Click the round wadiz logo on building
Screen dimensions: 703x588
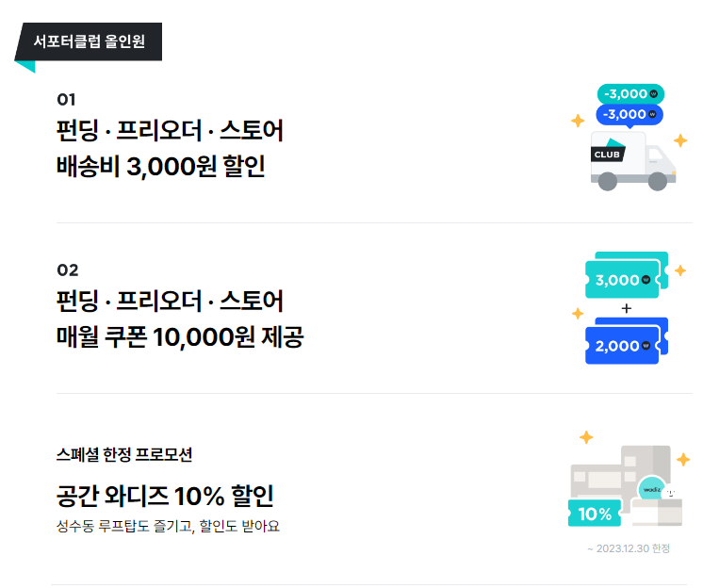[651, 489]
